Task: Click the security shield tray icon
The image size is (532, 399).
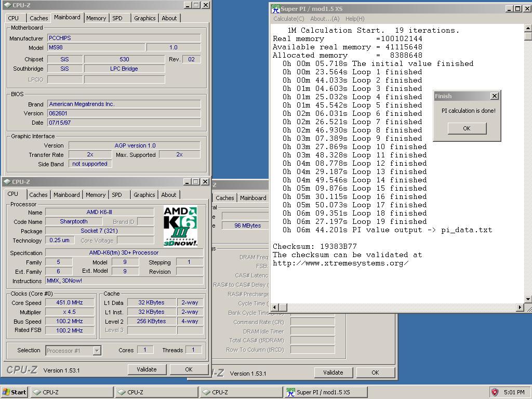Action: pyautogui.click(x=495, y=392)
